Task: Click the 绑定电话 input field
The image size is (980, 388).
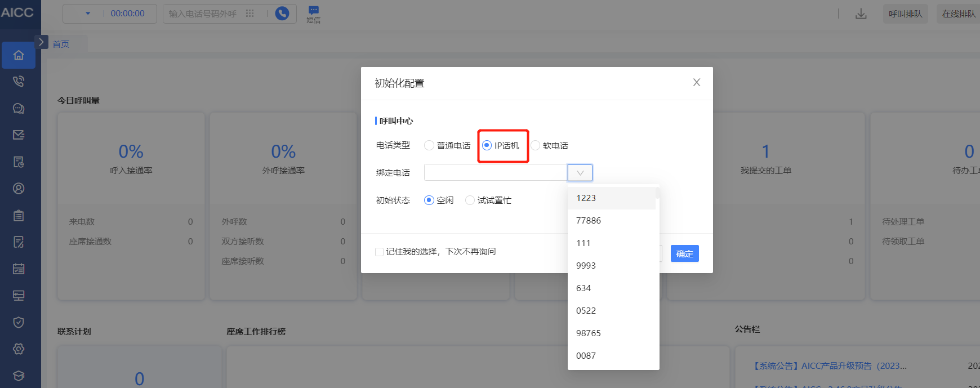Action: [496, 173]
